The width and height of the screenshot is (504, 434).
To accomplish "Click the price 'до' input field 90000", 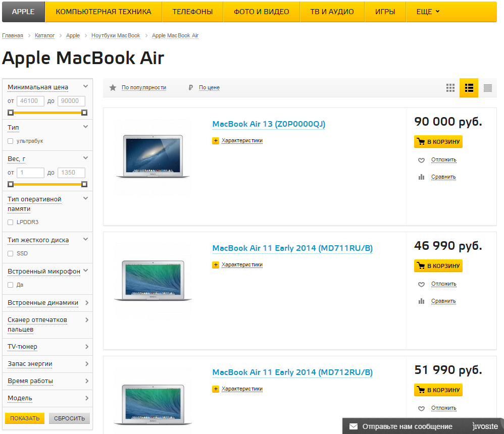I will point(71,101).
